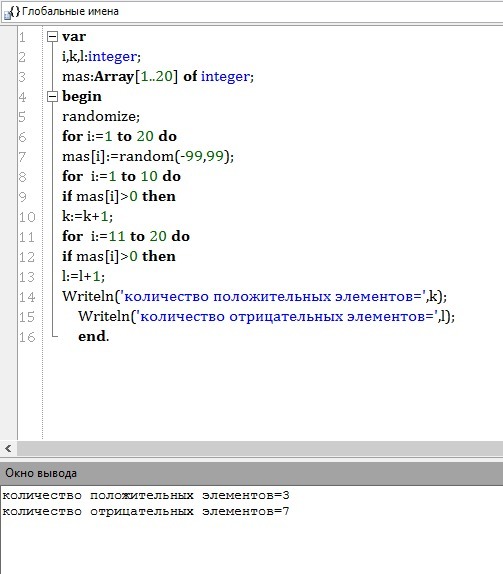
Task: Click line number 1 in the gutter
Action: pyautogui.click(x=22, y=37)
